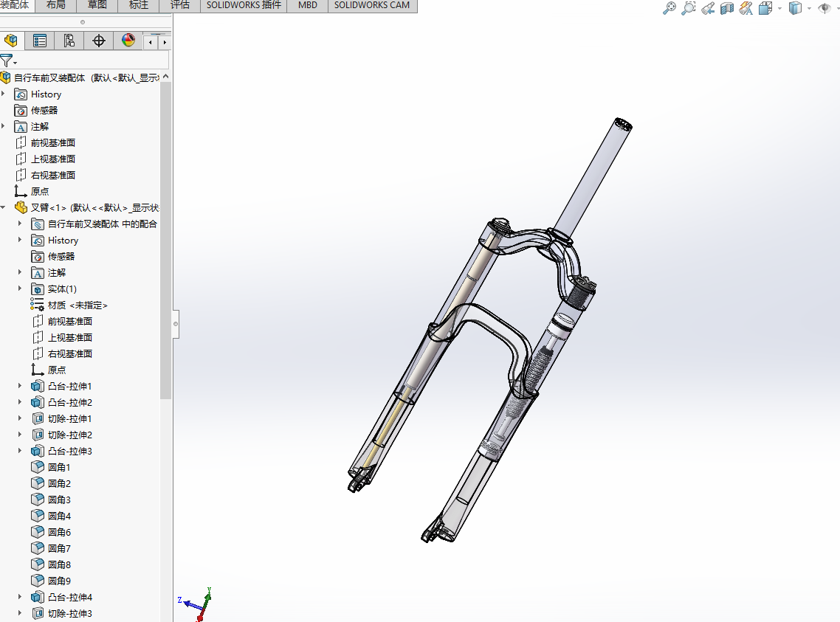Screen dimensions: 840x622
Task: Open the FeatureManager design tree tab
Action: pyautogui.click(x=11, y=41)
